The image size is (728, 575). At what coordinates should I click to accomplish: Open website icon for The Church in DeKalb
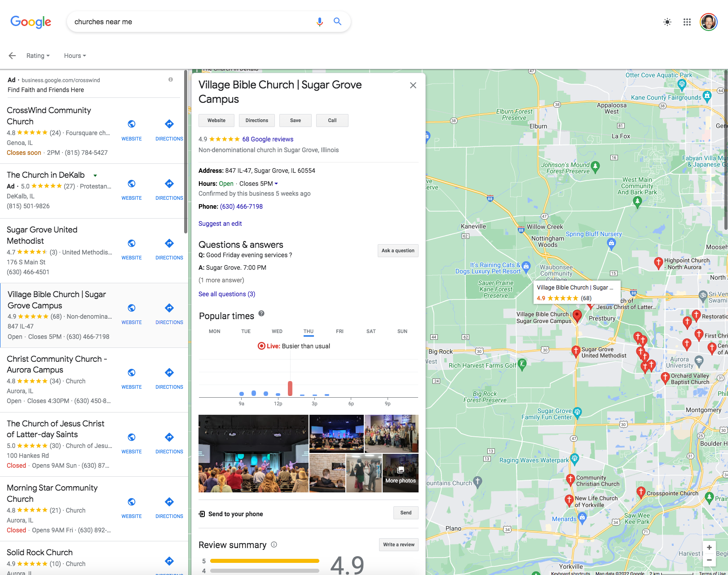click(132, 183)
